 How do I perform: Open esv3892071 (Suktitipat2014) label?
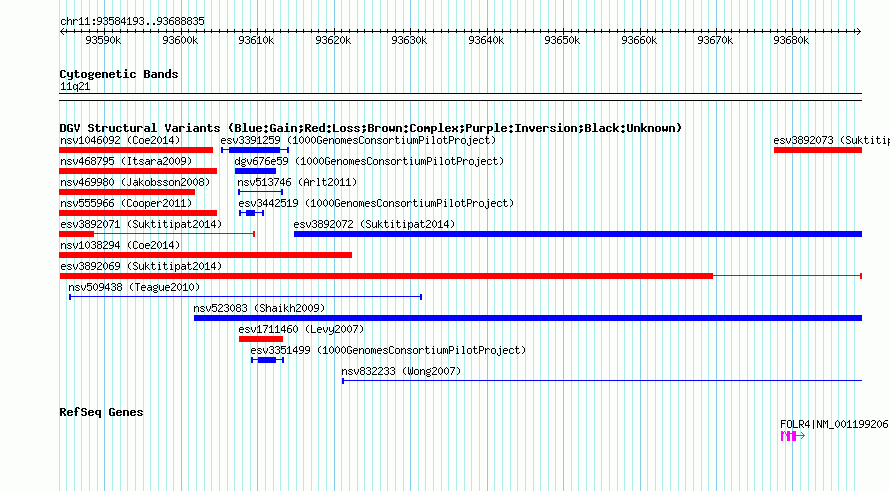pos(141,224)
